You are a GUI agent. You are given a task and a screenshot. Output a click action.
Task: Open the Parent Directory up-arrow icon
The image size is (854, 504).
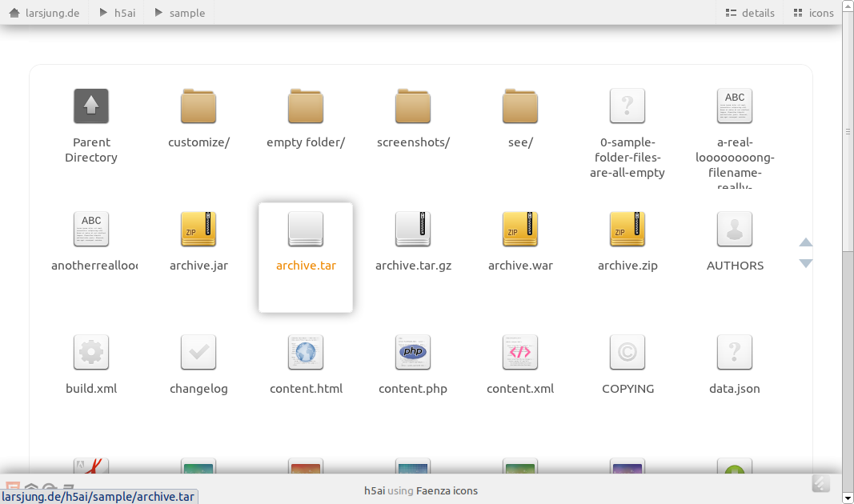coord(91,106)
